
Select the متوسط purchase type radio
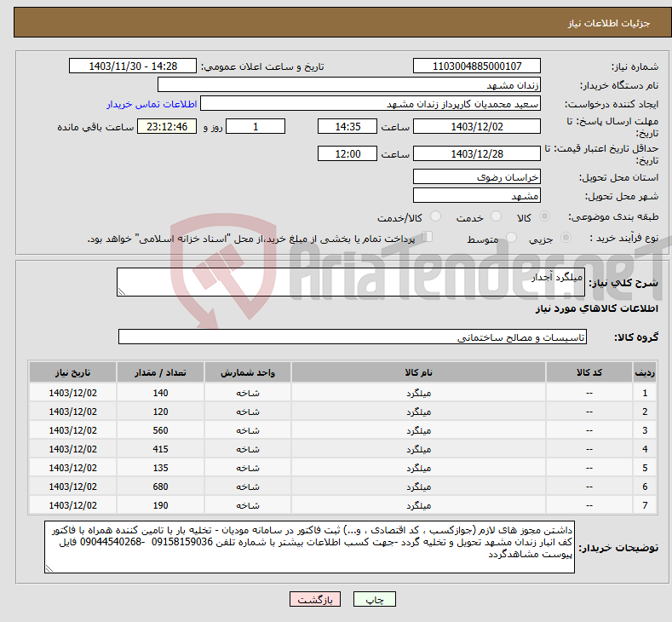coord(511,238)
